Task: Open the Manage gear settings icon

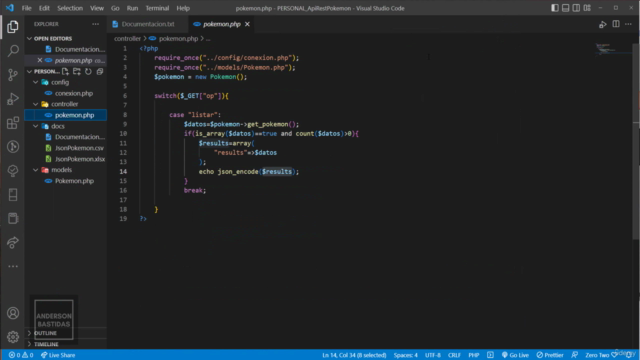Action: coord(13,337)
